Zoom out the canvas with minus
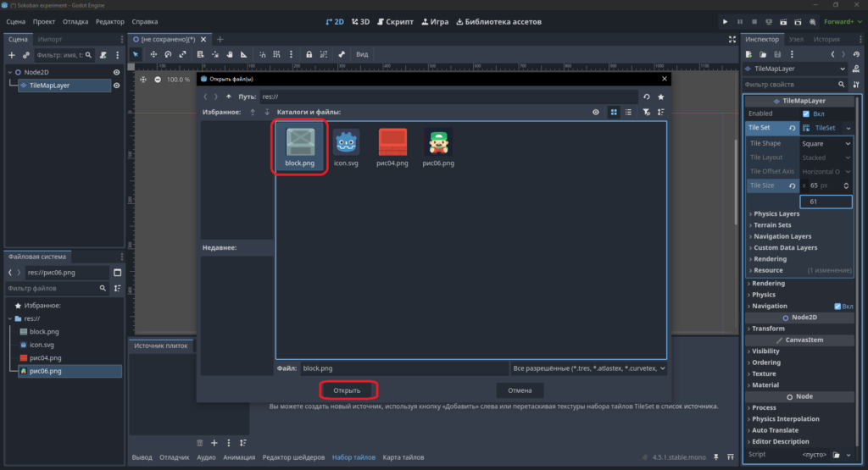Viewport: 868px width, 470px height. (158, 80)
